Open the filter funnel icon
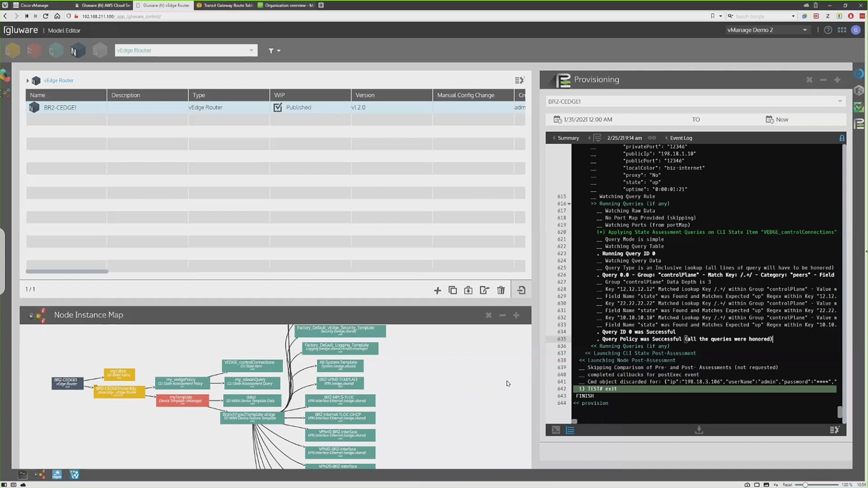 coord(271,51)
